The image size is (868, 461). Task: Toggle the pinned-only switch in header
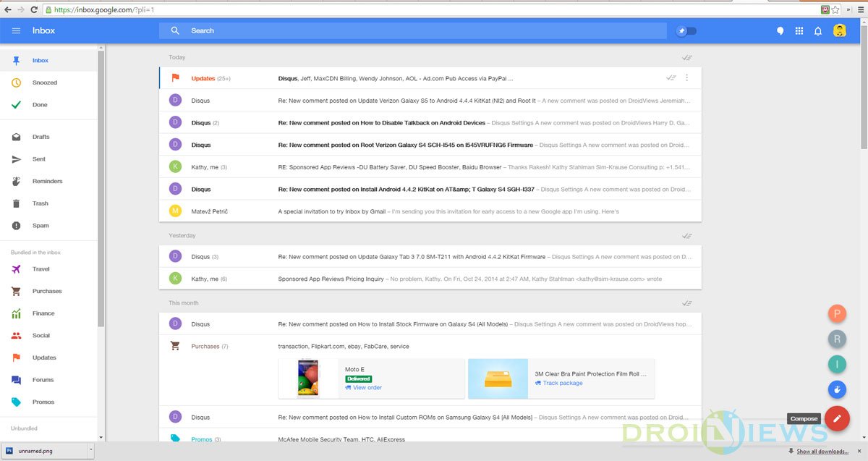(x=686, y=31)
